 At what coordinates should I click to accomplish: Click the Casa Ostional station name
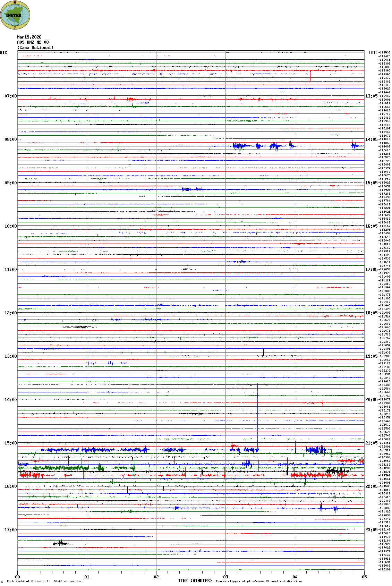pos(35,48)
